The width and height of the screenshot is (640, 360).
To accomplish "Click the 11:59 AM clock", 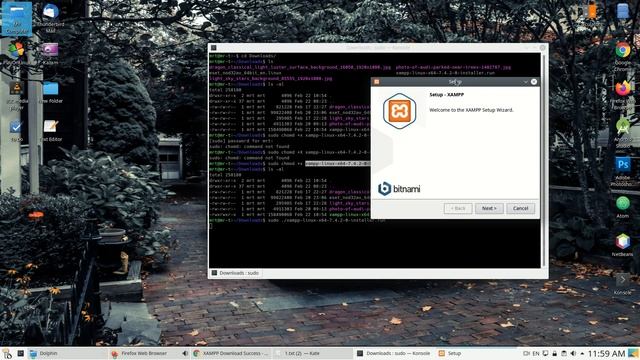I will (606, 353).
